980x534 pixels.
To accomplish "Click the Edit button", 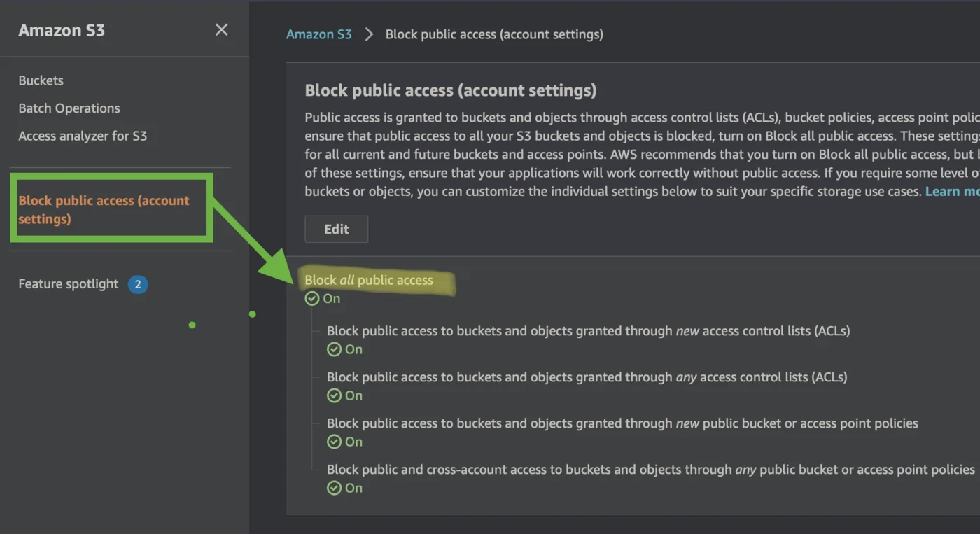I will tap(337, 229).
